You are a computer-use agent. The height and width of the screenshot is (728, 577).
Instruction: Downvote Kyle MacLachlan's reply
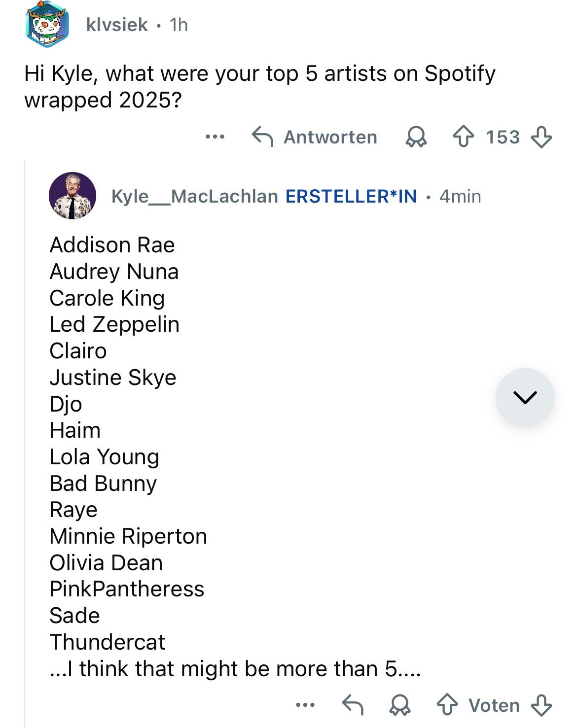tap(541, 705)
